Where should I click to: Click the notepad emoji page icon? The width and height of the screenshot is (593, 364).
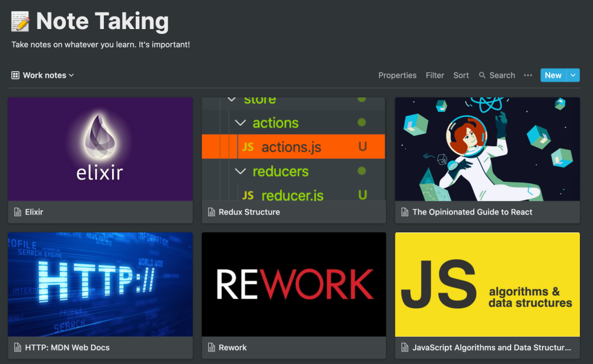[x=20, y=21]
